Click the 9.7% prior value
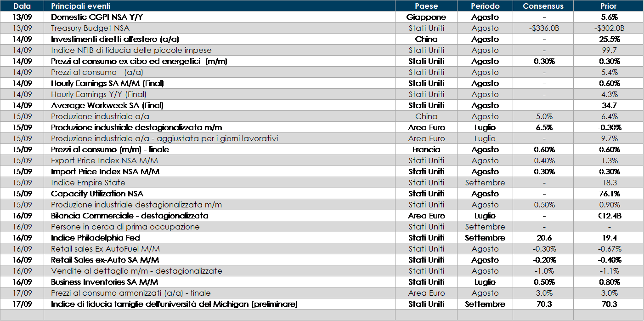This screenshot has height=321, width=644. point(609,138)
